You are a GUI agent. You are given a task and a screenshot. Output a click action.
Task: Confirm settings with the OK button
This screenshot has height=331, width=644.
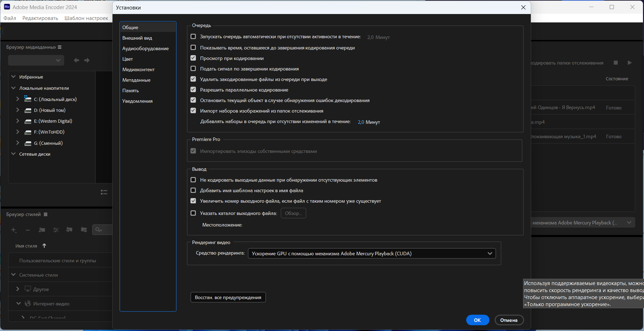coord(477,320)
